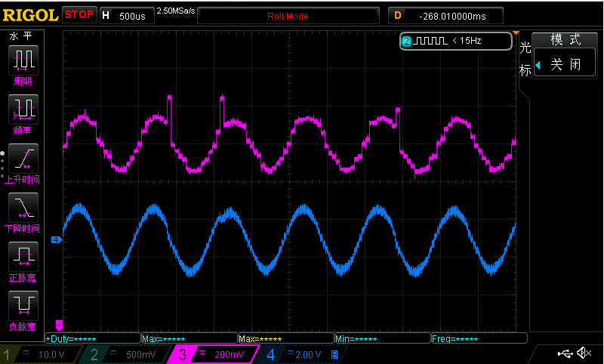Click the cyan Max measurement readout
This screenshot has width=604, height=364.
(x=190, y=338)
